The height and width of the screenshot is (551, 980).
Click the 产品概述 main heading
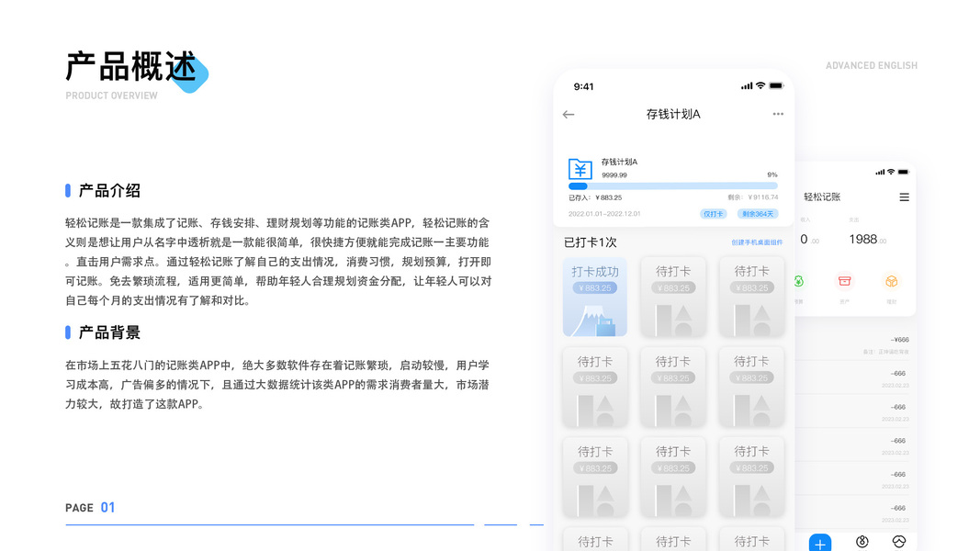[131, 67]
